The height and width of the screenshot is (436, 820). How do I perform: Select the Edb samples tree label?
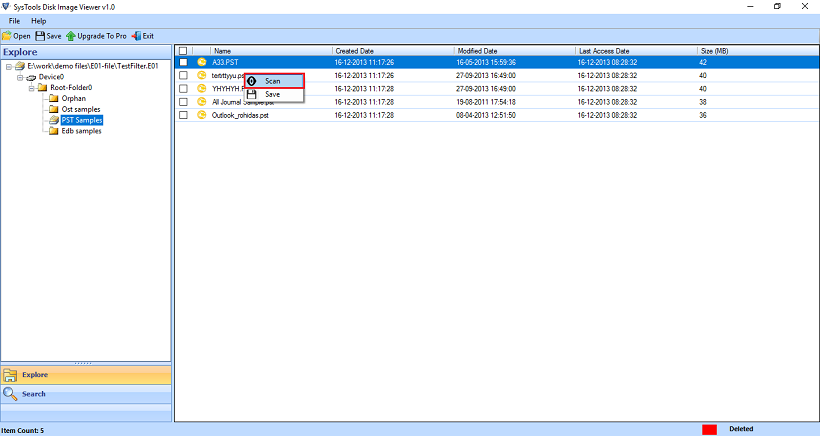click(82, 131)
